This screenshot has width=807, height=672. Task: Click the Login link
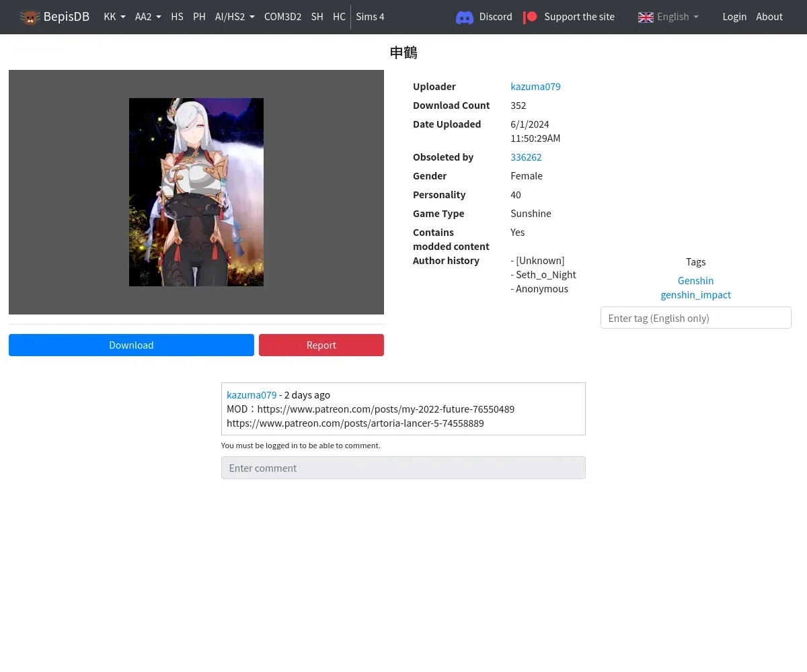(x=734, y=17)
